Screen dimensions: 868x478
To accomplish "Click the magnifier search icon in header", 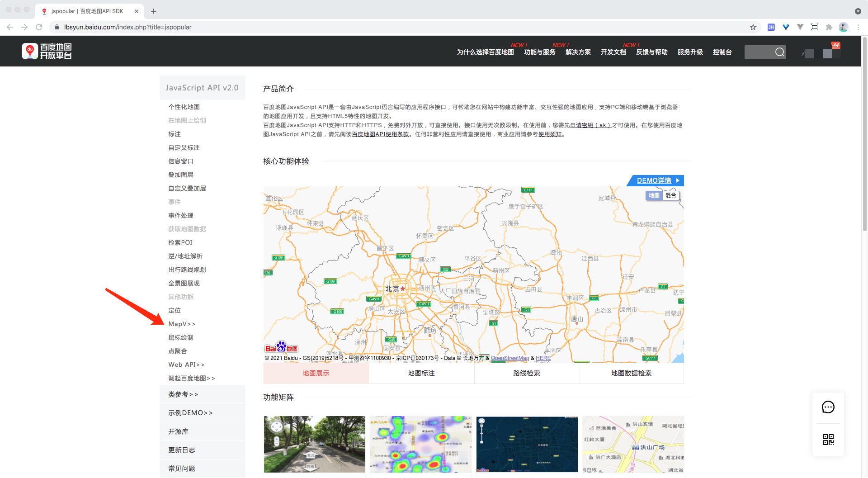I will point(780,52).
